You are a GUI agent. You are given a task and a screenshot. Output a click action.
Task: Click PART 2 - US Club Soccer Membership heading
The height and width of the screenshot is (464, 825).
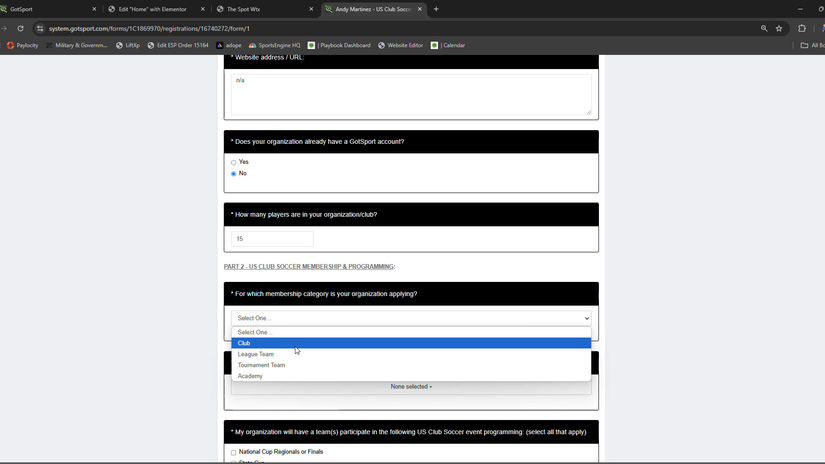click(309, 267)
